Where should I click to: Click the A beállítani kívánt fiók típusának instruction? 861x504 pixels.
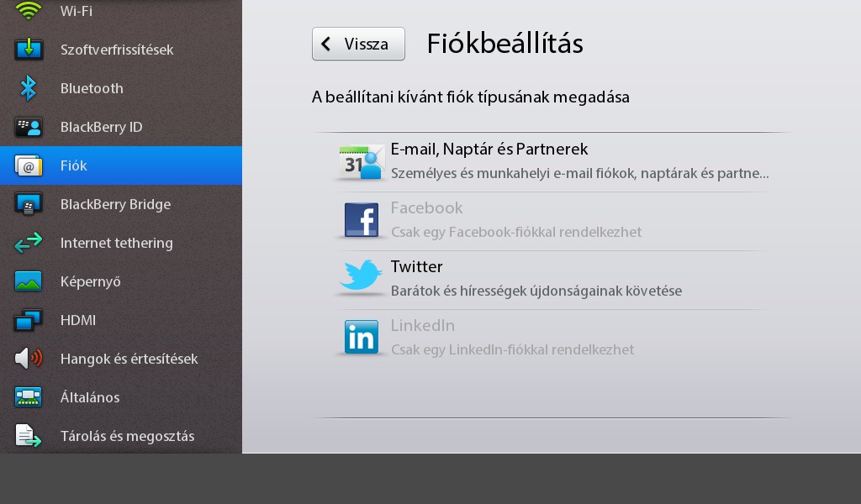(471, 97)
